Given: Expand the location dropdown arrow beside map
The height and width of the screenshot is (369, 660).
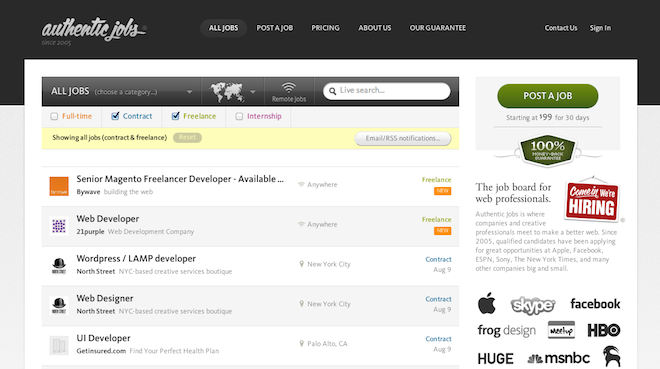Looking at the screenshot, I should click(x=253, y=92).
